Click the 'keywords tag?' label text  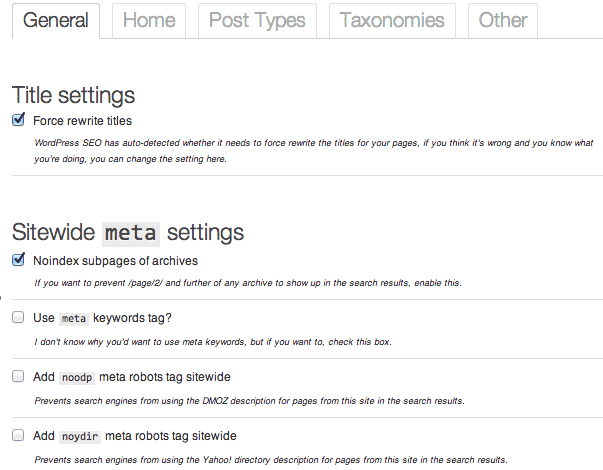[x=132, y=318]
